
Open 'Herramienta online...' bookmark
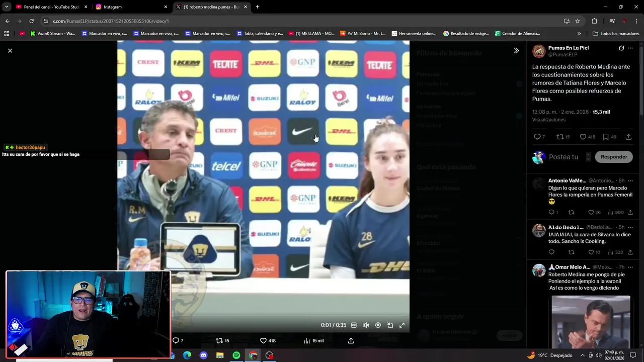click(x=414, y=34)
